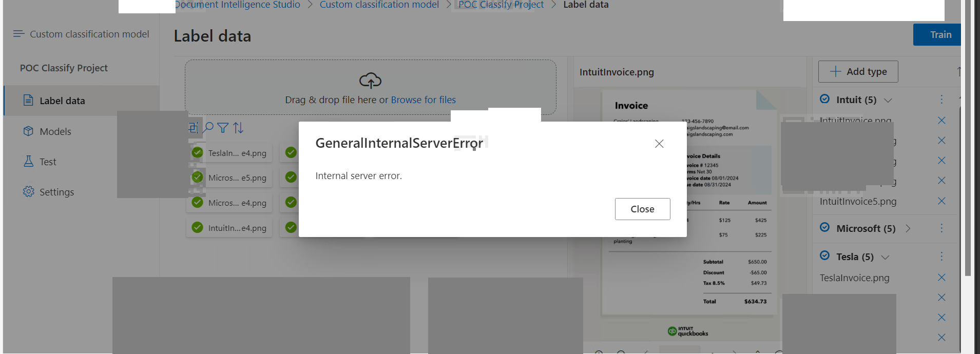Click the run layout analysis icon

[x=193, y=127]
